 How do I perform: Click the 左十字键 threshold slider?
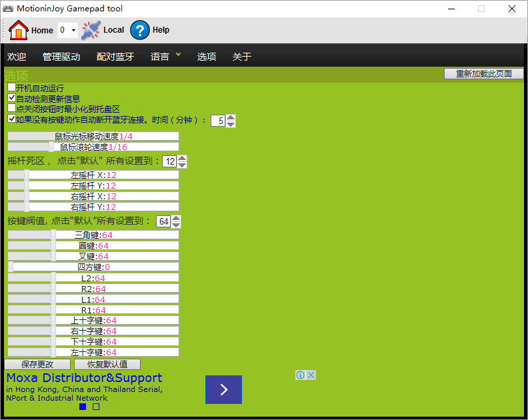tap(93, 352)
